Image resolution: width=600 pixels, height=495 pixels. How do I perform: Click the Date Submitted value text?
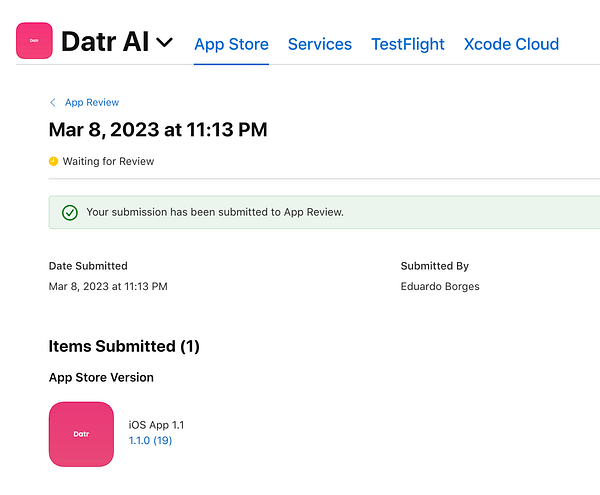(x=108, y=286)
